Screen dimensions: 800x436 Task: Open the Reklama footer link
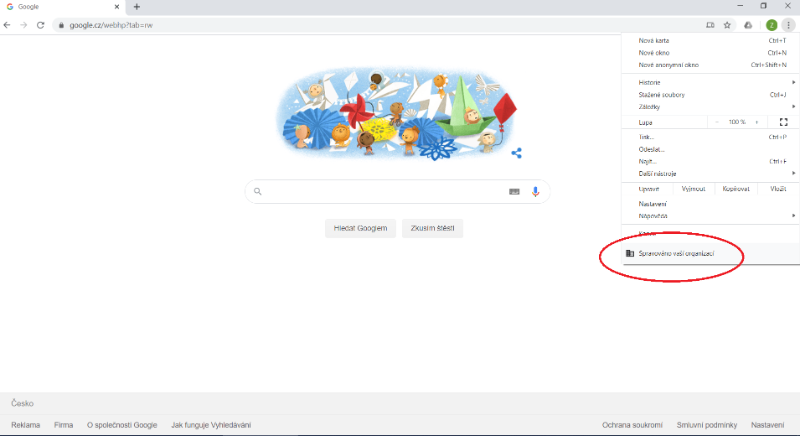pos(26,425)
